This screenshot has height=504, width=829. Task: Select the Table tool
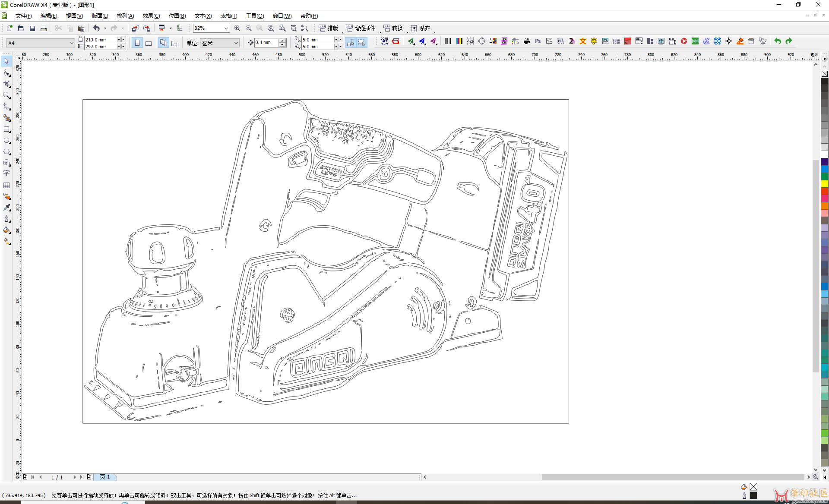6,185
